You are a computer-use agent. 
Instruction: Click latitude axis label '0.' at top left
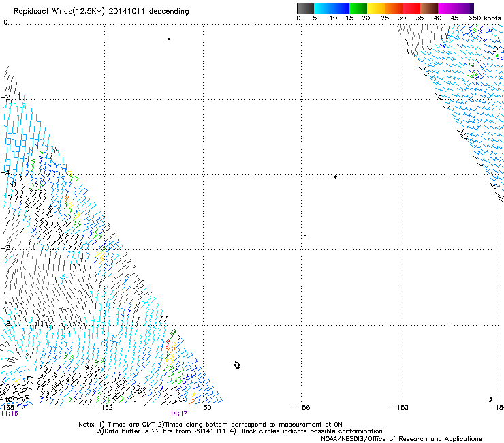(x=5, y=22)
